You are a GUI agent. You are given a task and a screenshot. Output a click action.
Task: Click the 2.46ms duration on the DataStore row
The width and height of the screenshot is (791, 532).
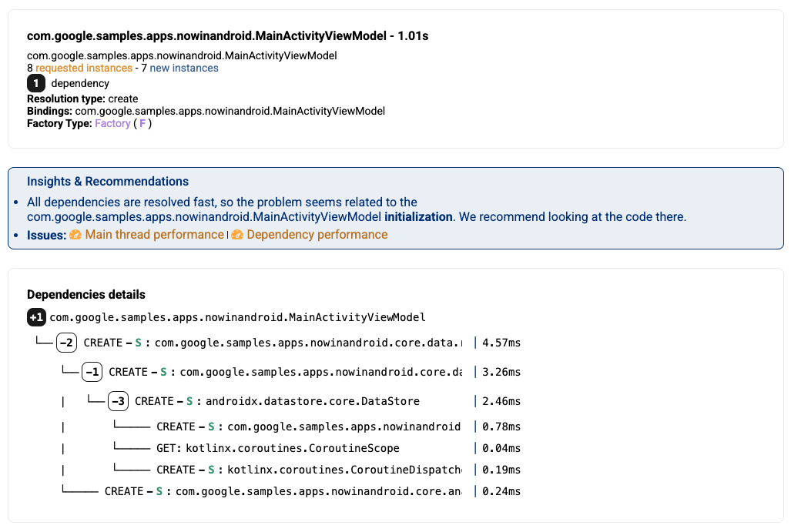pyautogui.click(x=501, y=401)
